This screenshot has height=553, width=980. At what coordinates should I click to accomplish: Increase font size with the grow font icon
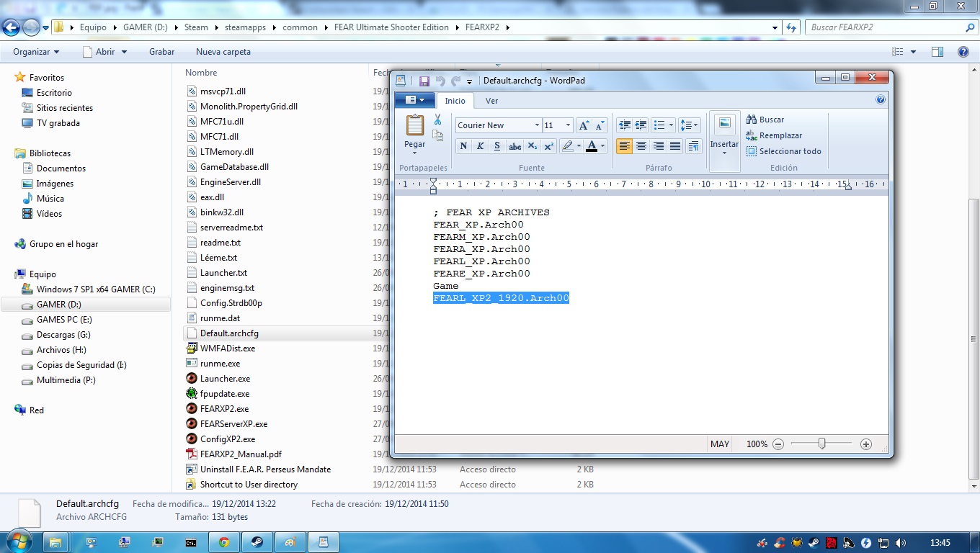tap(584, 125)
